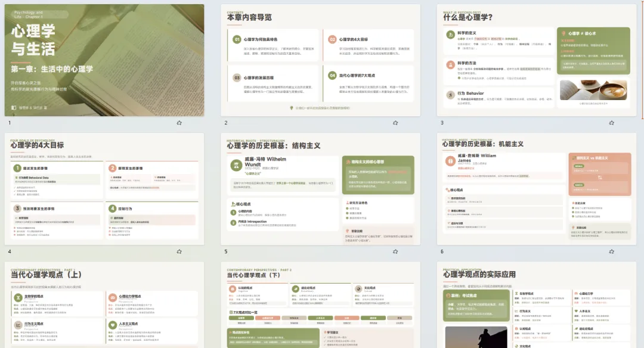This screenshot has width=644, height=348.
Task: Select the 结构主义 history slide thumbnail
Action: 320,189
